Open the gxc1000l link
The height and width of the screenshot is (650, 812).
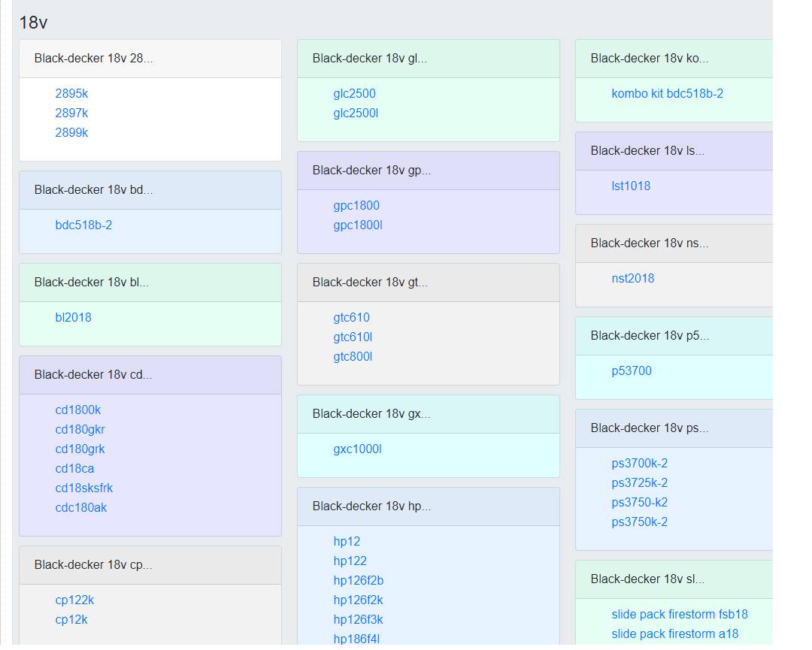(357, 449)
